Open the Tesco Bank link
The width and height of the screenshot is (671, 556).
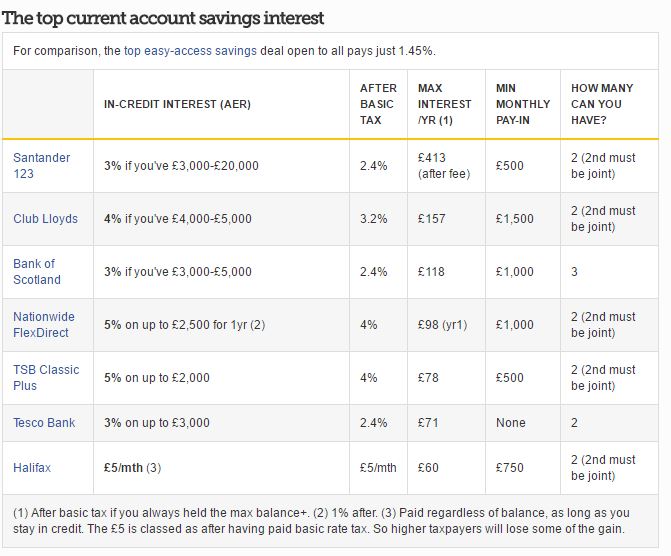pos(44,422)
